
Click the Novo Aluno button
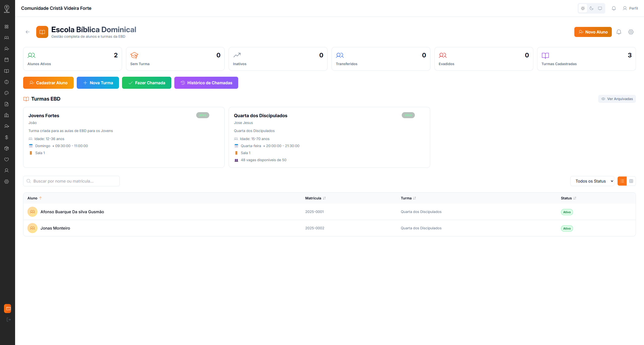(593, 32)
